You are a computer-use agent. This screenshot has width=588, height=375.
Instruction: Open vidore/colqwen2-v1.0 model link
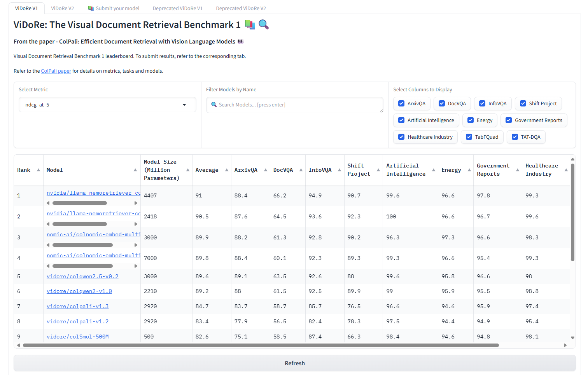pyautogui.click(x=79, y=291)
